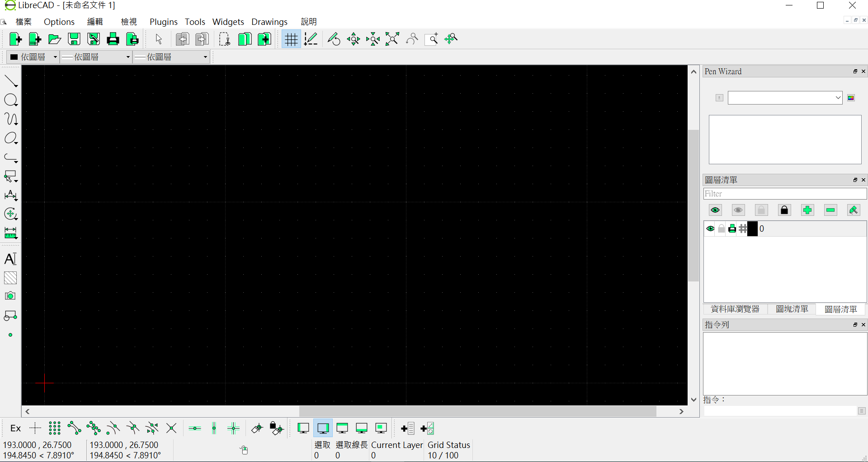The height and width of the screenshot is (462, 868).
Task: Click the Save As icon
Action: [94, 39]
